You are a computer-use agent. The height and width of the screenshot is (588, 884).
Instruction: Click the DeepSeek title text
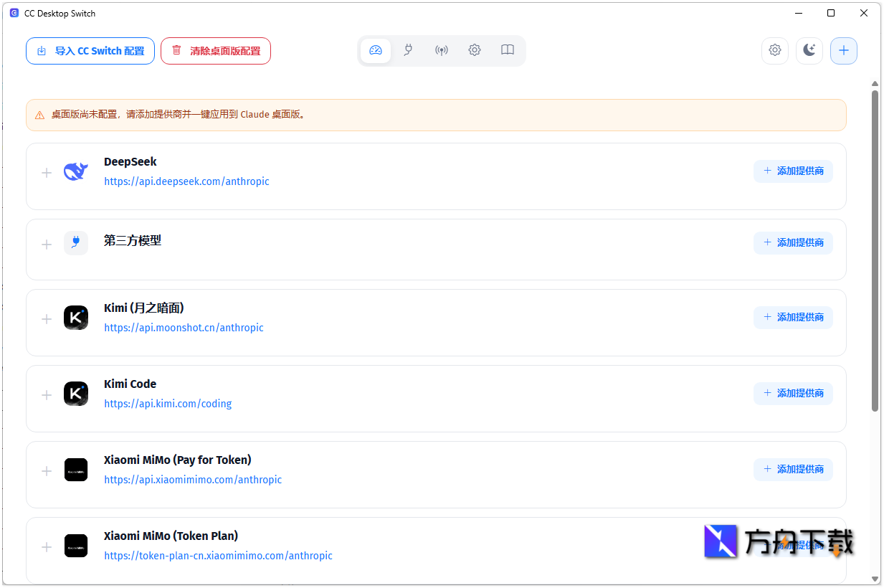point(130,162)
